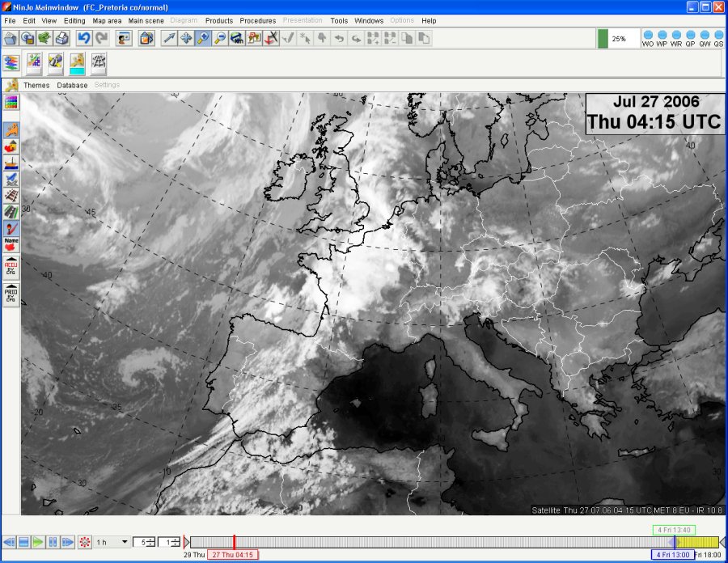728x563 pixels.
Task: Toggle the orange Europe map sidebar button
Action: 11,130
